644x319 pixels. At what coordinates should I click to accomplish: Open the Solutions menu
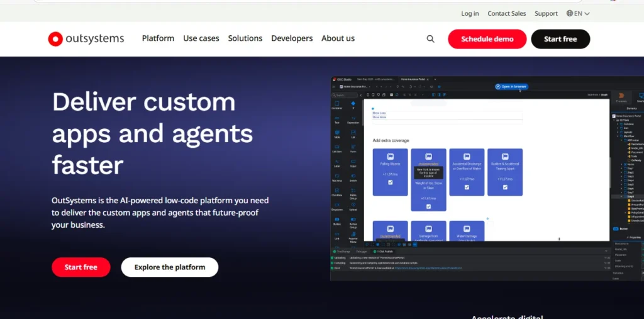245,38
